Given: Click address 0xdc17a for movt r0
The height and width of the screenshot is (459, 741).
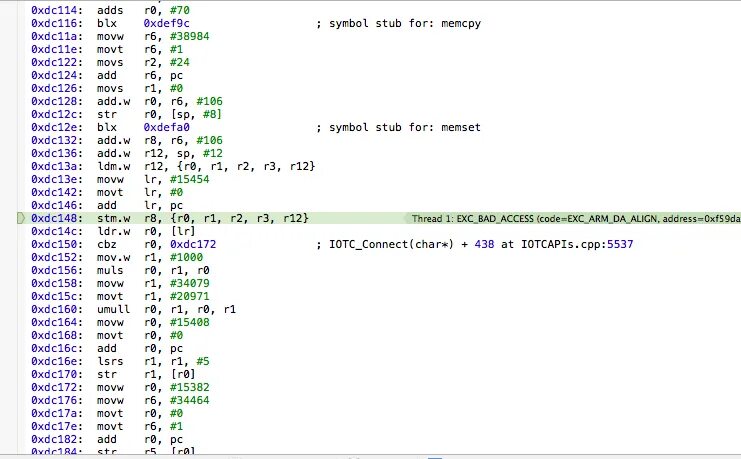Looking at the screenshot, I should 57,413.
